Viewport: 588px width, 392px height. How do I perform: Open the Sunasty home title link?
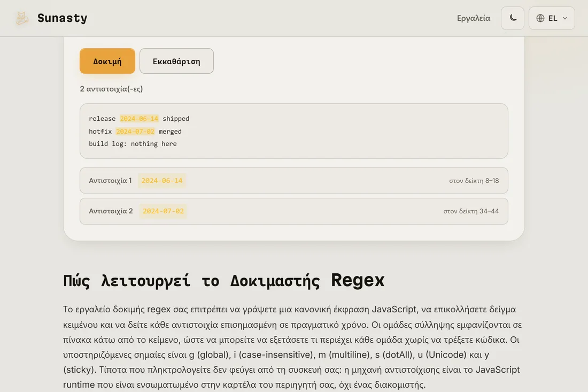[62, 18]
